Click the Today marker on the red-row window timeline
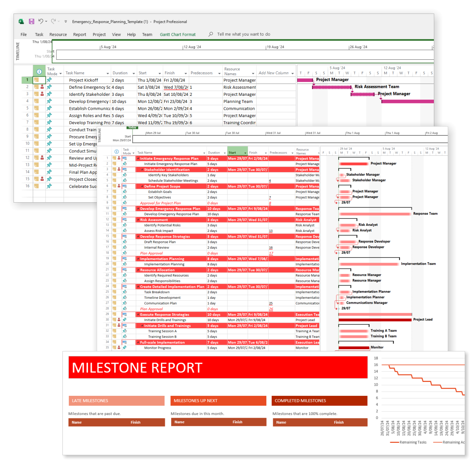The width and height of the screenshot is (476, 471). 132,127
